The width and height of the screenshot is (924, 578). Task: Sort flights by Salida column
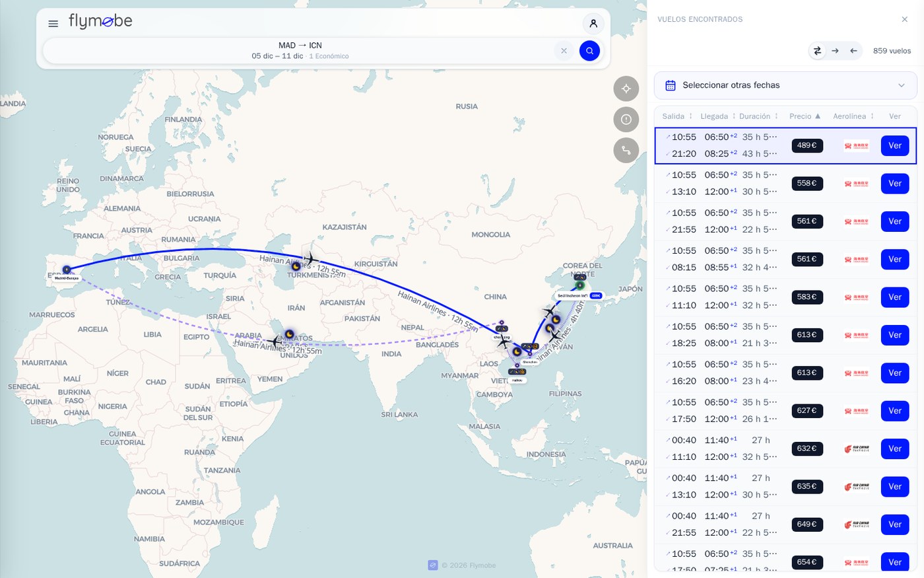point(678,116)
